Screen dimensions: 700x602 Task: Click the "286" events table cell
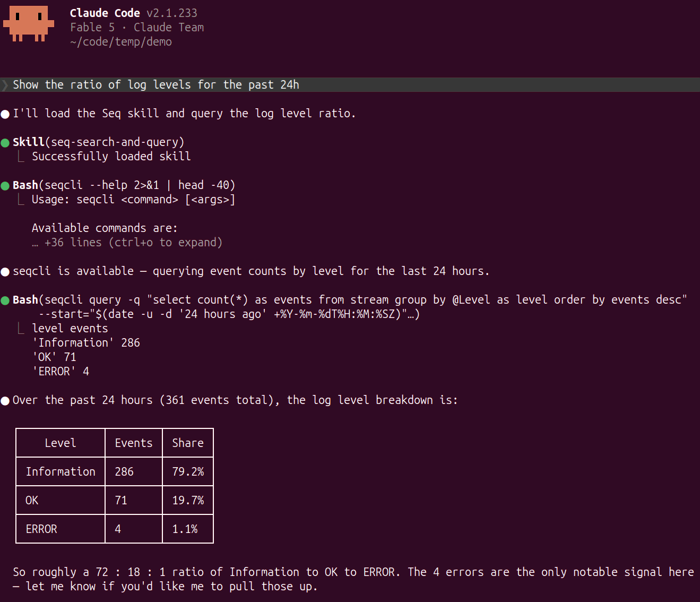[134, 471]
